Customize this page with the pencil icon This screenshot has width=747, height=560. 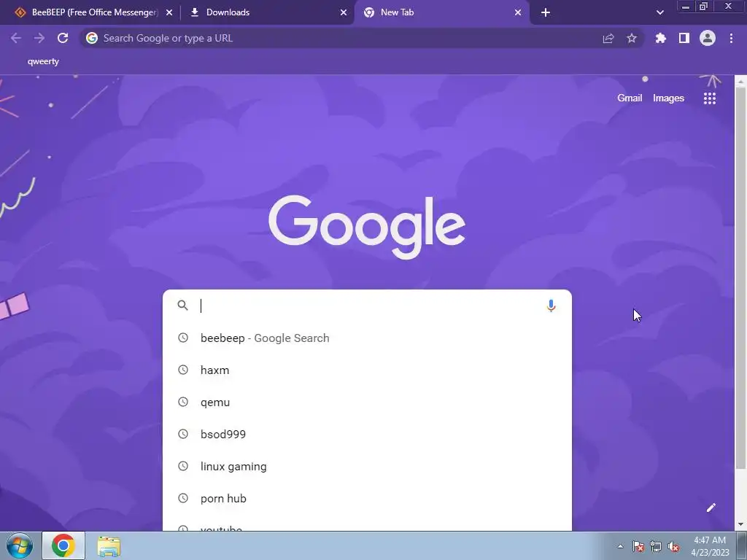pyautogui.click(x=711, y=507)
